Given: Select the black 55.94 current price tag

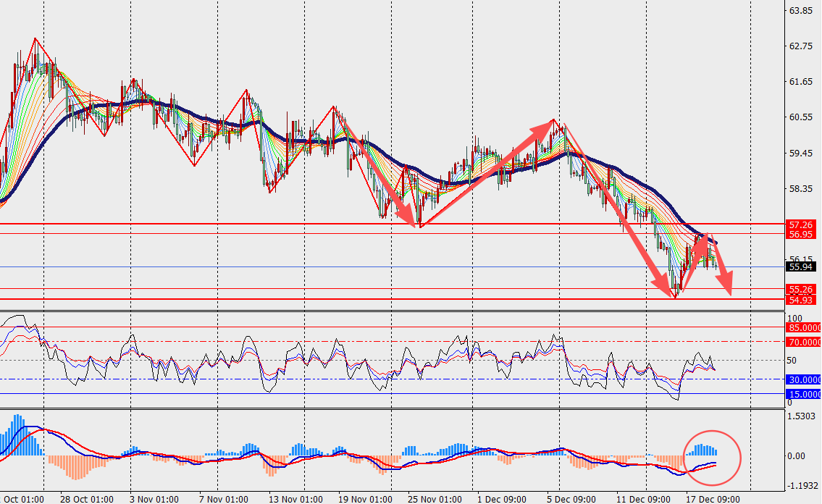Looking at the screenshot, I should point(799,267).
